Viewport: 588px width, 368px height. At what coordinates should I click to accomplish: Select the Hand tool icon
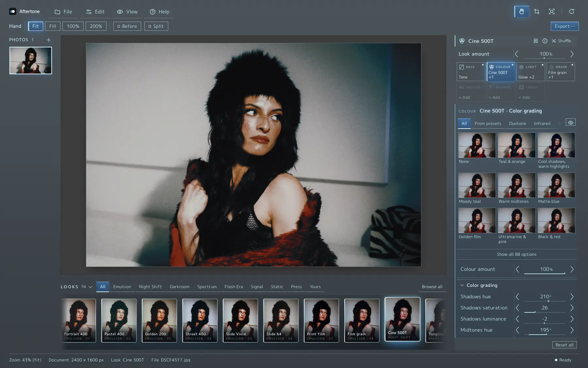[521, 11]
